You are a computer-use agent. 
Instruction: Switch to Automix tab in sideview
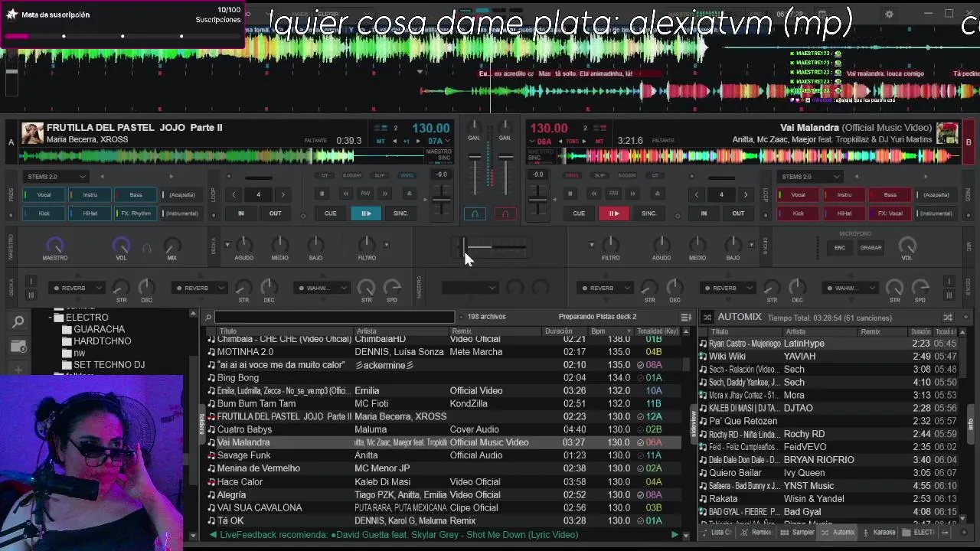838,533
